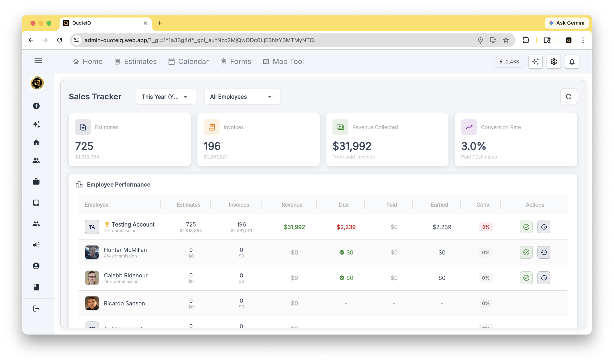614x364 pixels.
Task: Click the green checkmark action for Calebb Ridenour
Action: [526, 278]
